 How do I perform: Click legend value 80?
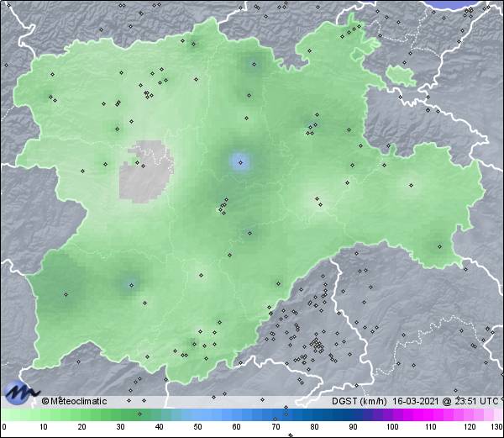pos(314,427)
